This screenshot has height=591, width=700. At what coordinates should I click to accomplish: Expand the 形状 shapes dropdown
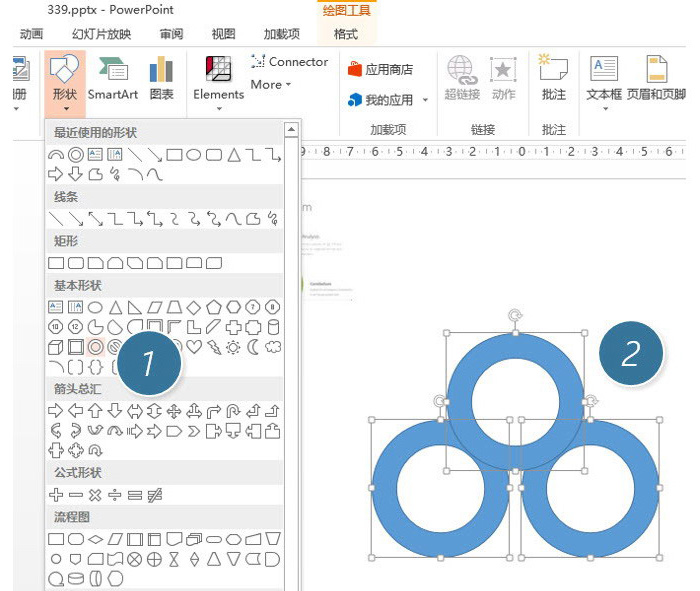coord(64,81)
